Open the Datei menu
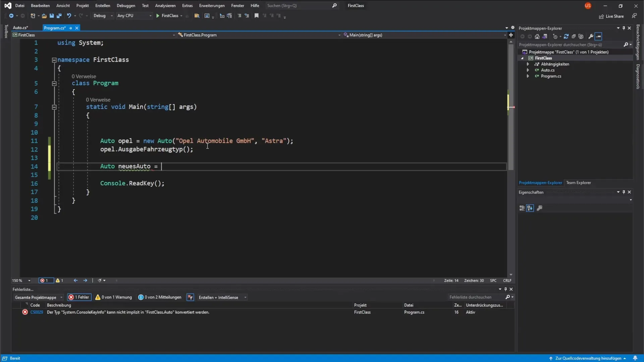 click(20, 6)
